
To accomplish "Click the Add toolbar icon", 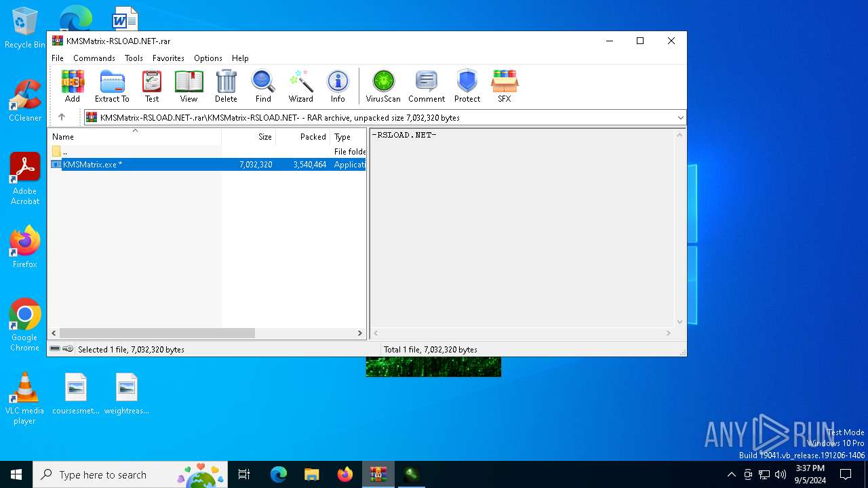I will coord(73,86).
